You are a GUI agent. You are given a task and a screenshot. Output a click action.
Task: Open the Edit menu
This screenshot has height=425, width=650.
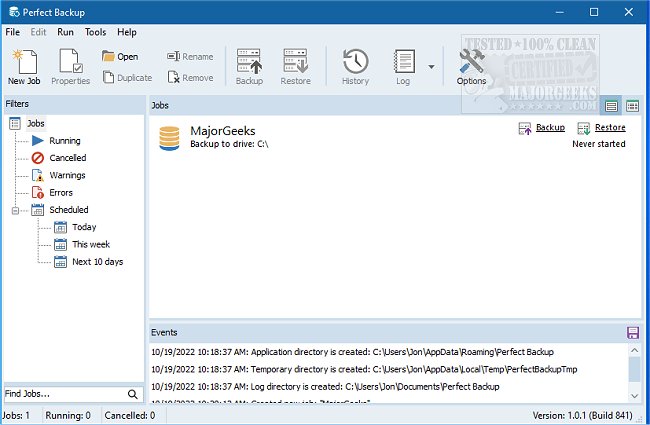[x=38, y=32]
